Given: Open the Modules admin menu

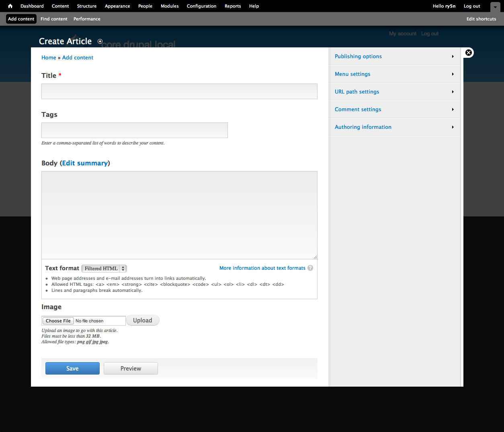Looking at the screenshot, I should click(x=170, y=6).
